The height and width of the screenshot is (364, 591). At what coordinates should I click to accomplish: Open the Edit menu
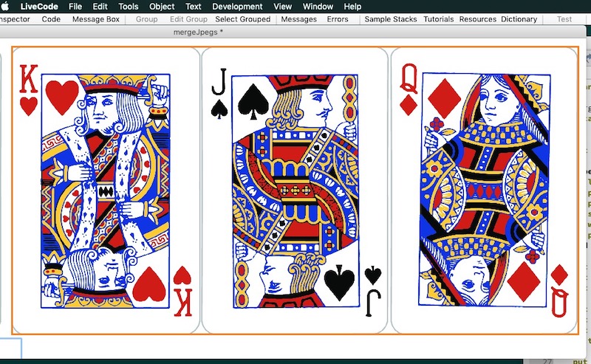[100, 7]
